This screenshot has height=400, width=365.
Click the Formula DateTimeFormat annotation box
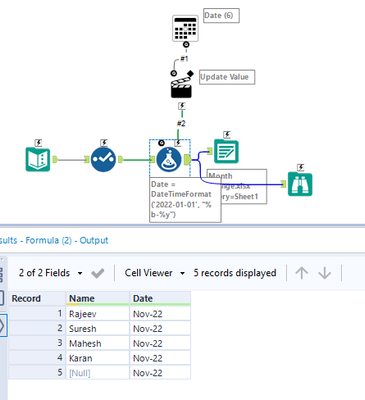[x=185, y=199]
